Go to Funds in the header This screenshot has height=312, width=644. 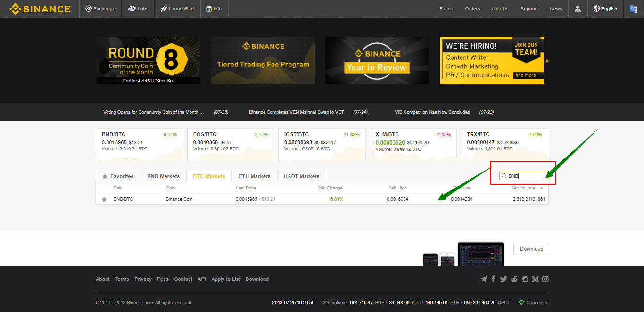click(446, 8)
